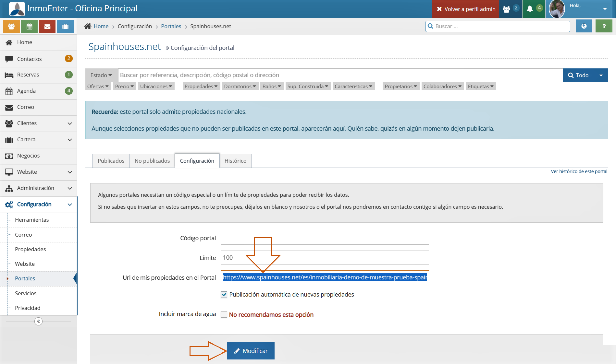
Task: Open the dropdown arrow beside Todo
Action: coord(601,75)
